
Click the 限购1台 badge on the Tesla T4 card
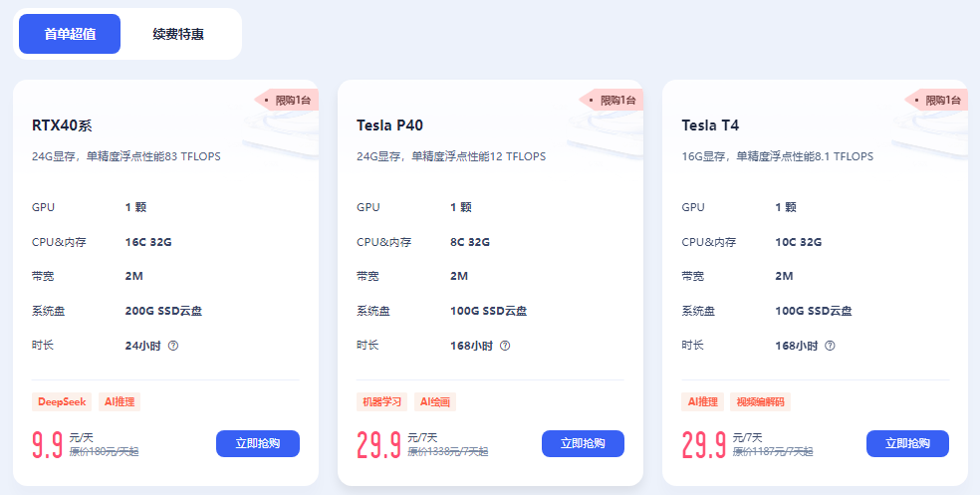coord(937,100)
